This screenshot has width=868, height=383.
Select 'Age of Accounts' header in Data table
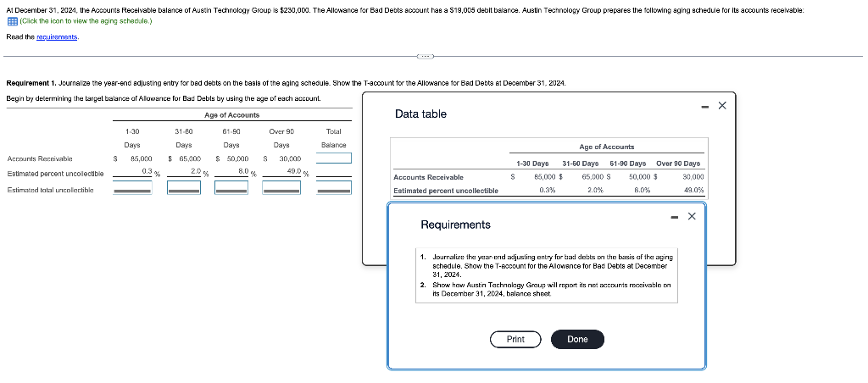(x=607, y=147)
